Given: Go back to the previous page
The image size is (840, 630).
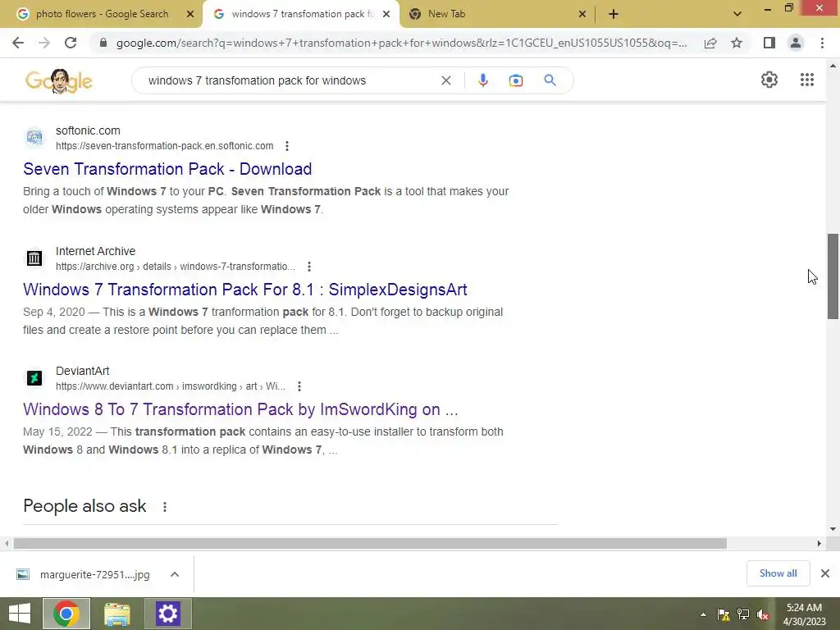Looking at the screenshot, I should click(18, 43).
